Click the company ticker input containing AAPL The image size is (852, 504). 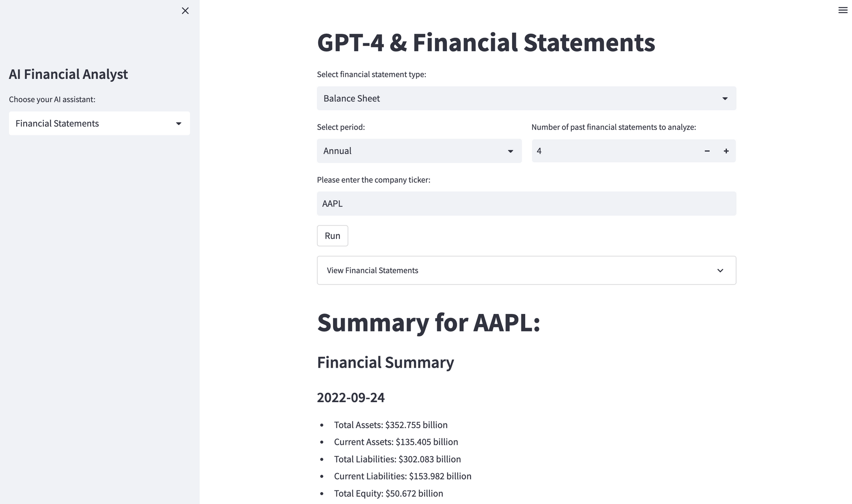click(526, 204)
